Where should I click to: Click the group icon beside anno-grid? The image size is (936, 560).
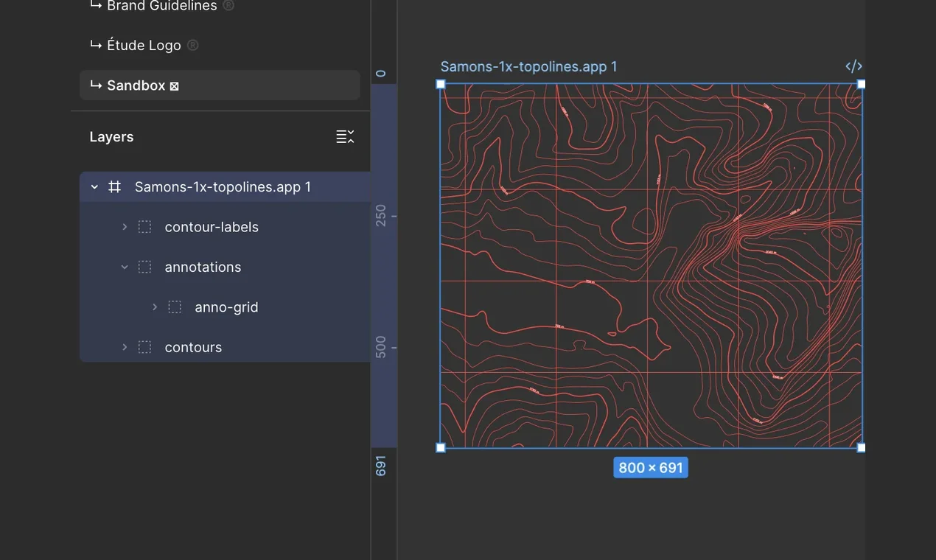[175, 307]
